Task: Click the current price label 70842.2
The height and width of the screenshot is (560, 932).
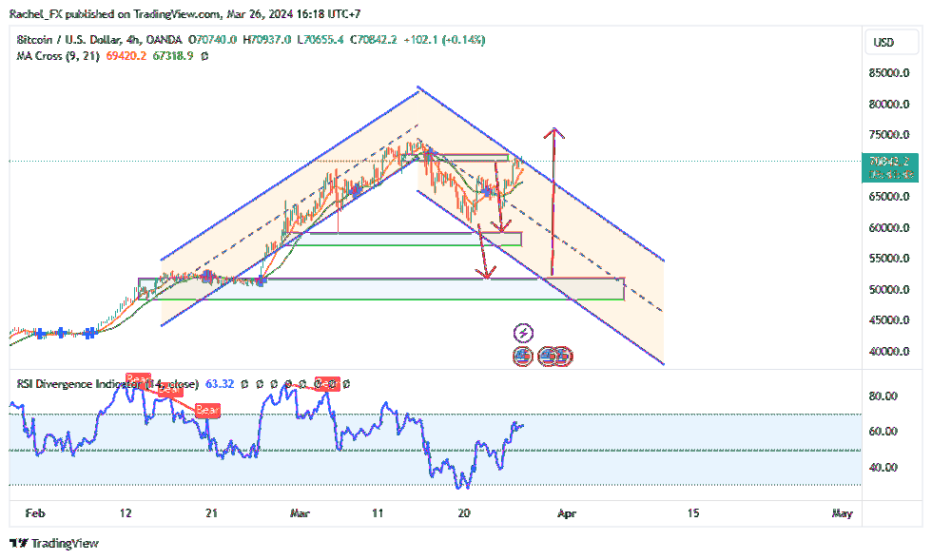Action: (x=890, y=161)
